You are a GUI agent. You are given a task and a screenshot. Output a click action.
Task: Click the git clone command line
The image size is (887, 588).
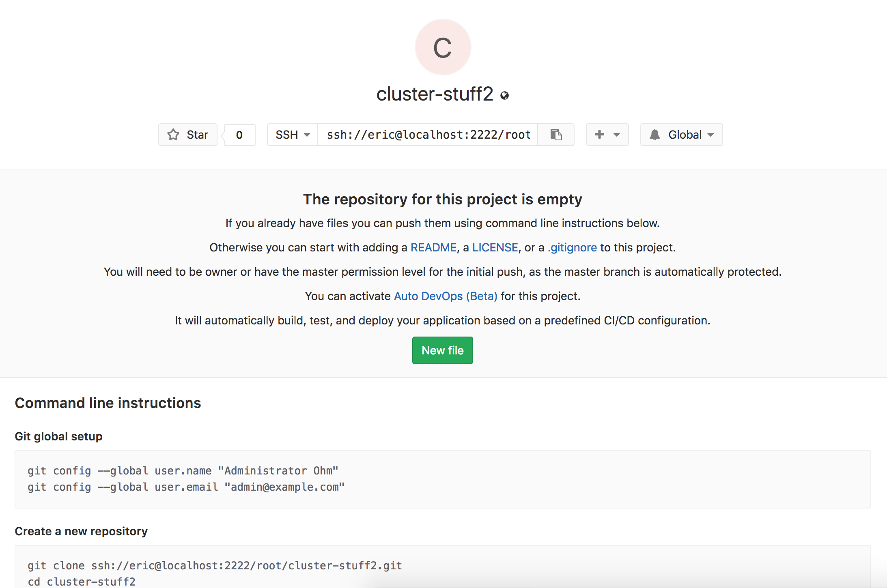pos(215,566)
